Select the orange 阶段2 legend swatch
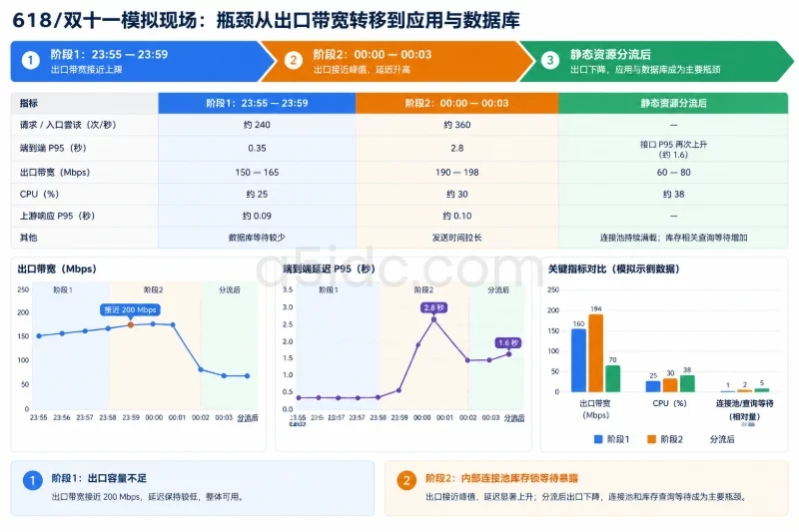This screenshot has width=799, height=532. tap(651, 439)
